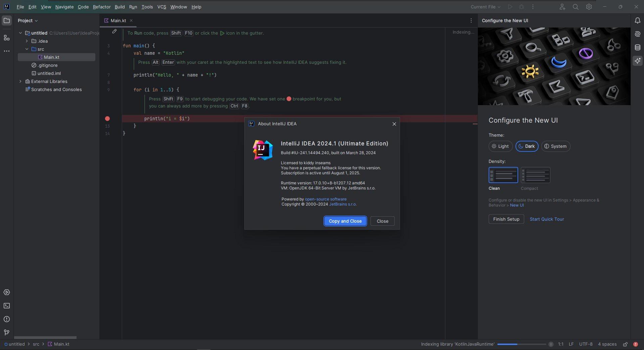Open the Git version control tool window

(6, 333)
